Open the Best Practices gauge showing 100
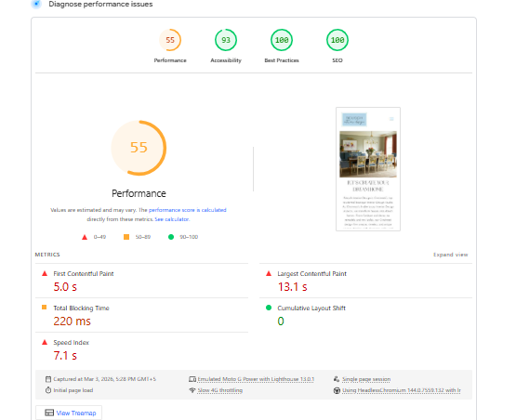This screenshot has height=420, width=516. coord(282,40)
